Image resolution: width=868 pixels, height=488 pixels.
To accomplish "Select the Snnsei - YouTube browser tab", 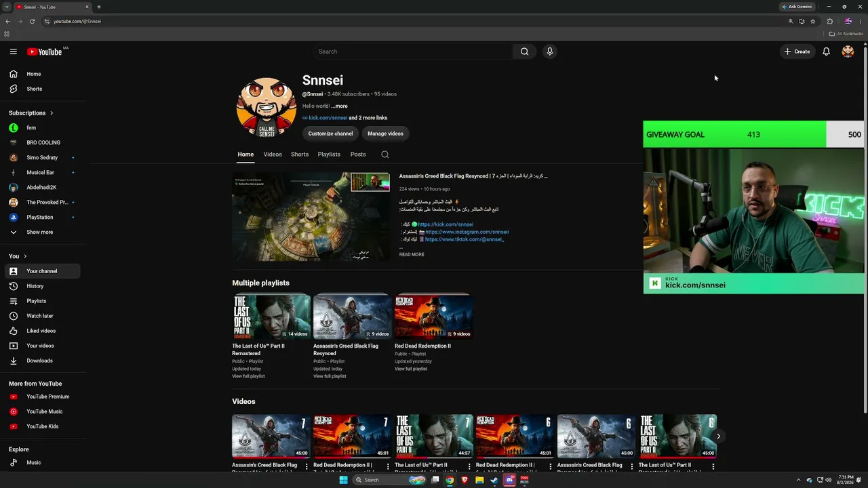I will 53,7.
